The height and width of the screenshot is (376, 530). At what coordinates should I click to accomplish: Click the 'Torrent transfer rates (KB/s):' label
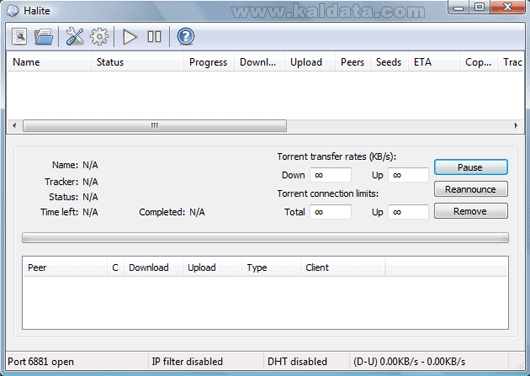tap(337, 157)
